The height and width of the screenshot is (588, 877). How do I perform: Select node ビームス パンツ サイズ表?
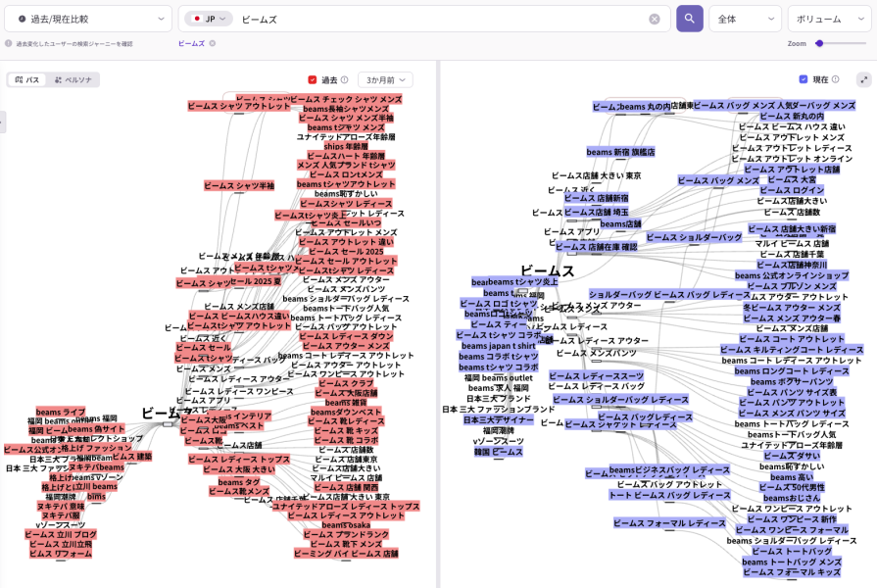[792, 392]
